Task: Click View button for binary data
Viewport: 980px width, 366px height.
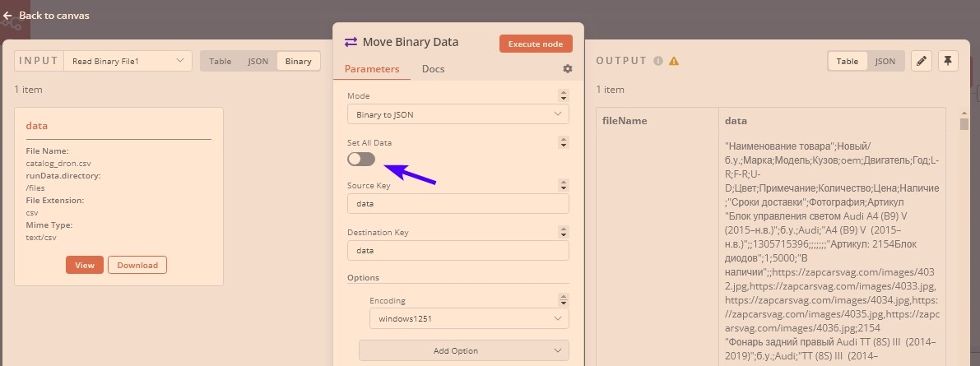Action: coord(85,265)
